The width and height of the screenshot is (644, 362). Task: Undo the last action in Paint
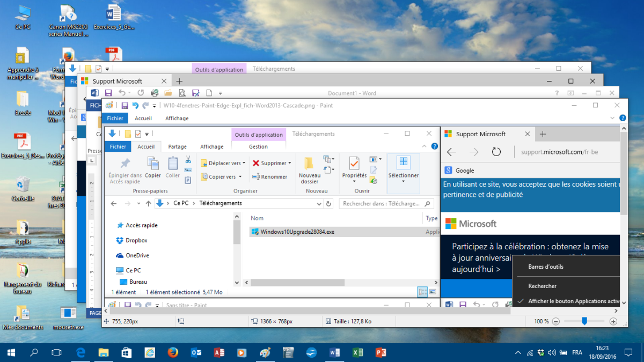point(135,106)
